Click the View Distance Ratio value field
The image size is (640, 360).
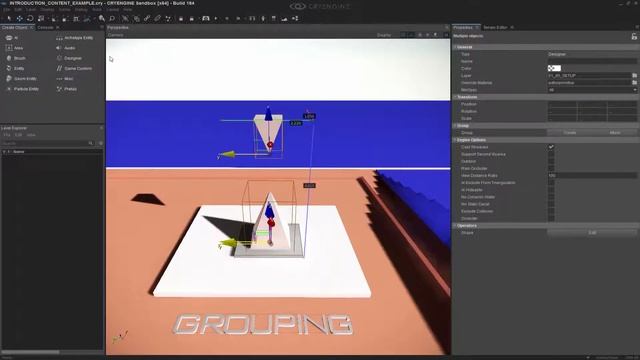coord(592,176)
